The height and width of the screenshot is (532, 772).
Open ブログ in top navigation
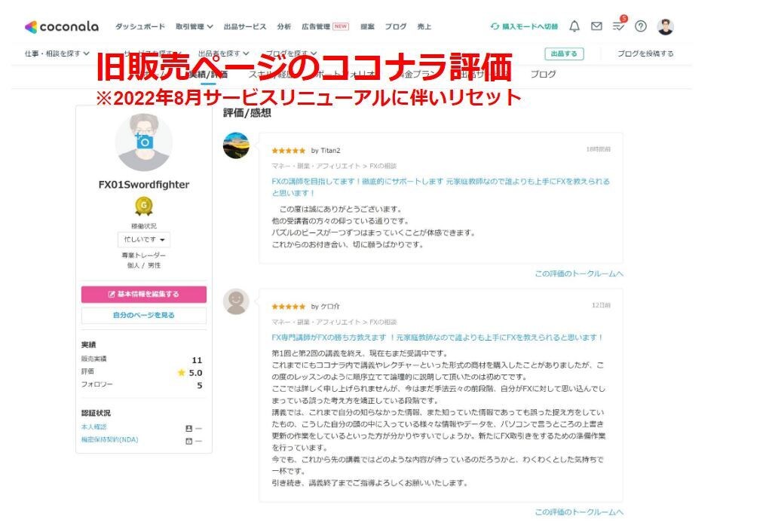click(396, 26)
